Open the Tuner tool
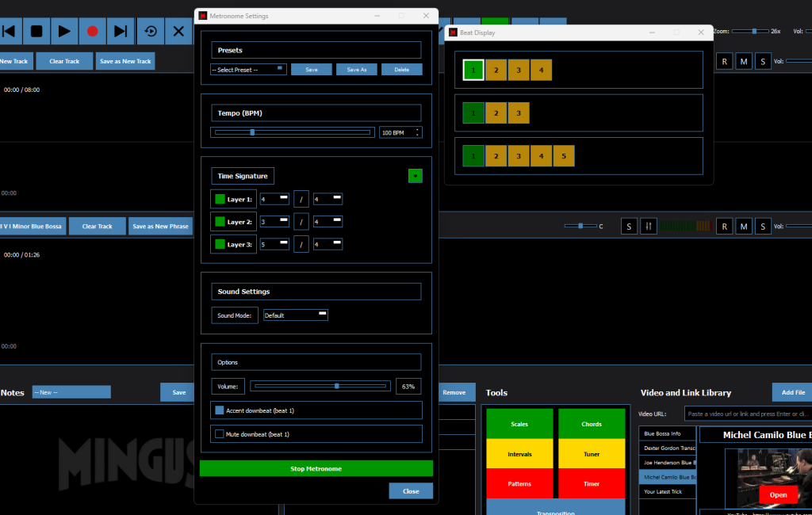 pyautogui.click(x=591, y=454)
